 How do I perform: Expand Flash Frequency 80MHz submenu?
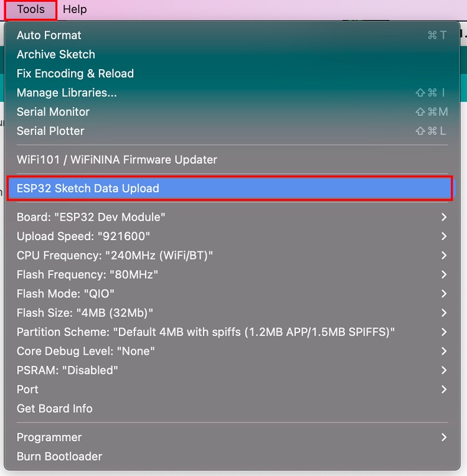point(87,274)
